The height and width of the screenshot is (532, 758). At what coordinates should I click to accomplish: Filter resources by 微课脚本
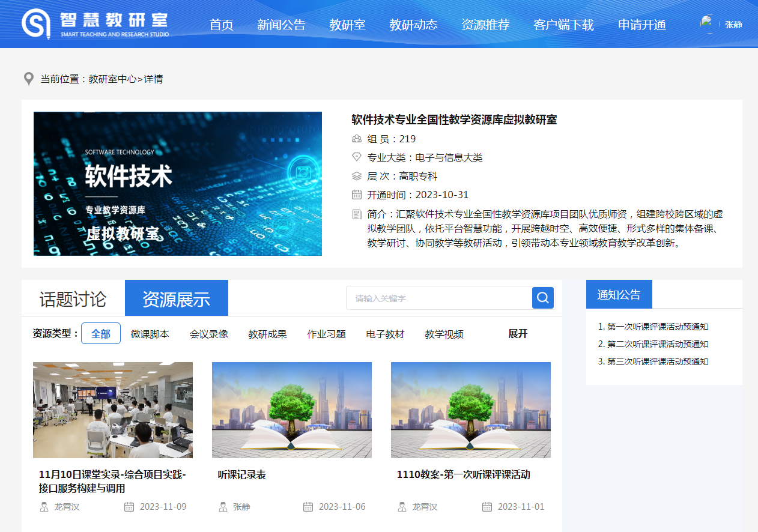150,334
